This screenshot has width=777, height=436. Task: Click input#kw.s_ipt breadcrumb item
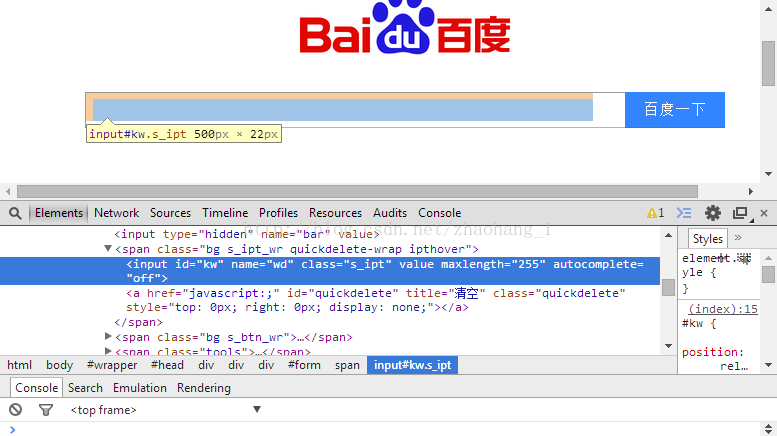[x=412, y=365]
